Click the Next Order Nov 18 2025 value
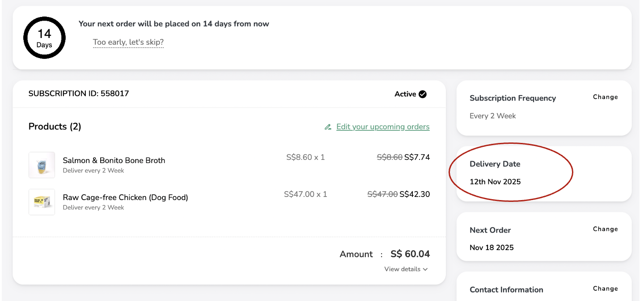This screenshot has height=301, width=644. coord(491,247)
